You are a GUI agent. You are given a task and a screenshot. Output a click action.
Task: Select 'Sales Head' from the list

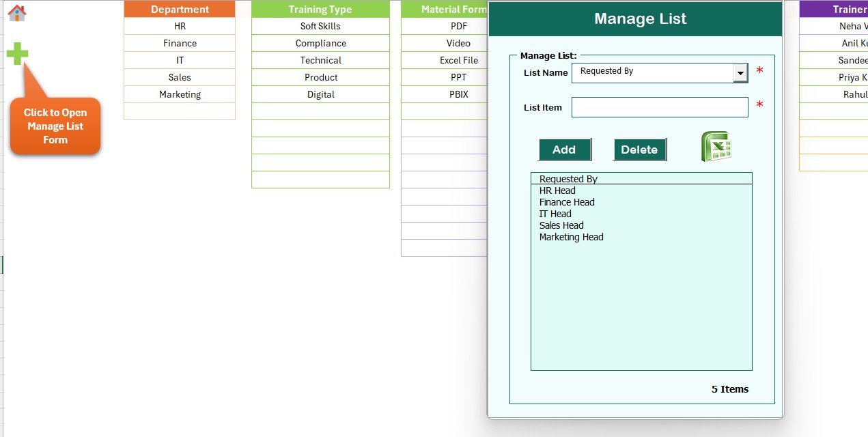[x=561, y=225]
